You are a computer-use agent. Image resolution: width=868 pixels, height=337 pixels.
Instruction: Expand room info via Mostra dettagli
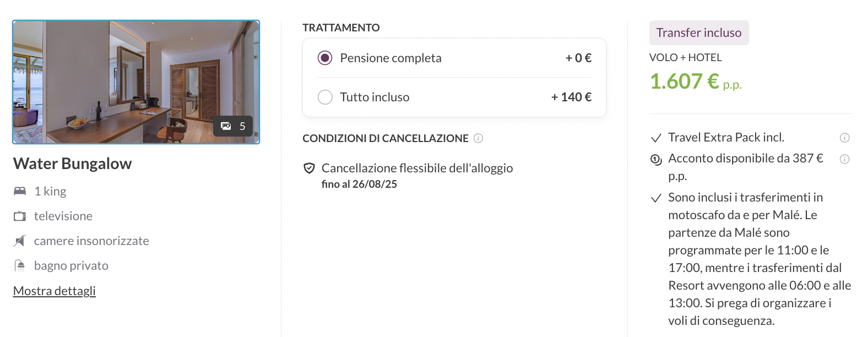[x=55, y=291]
